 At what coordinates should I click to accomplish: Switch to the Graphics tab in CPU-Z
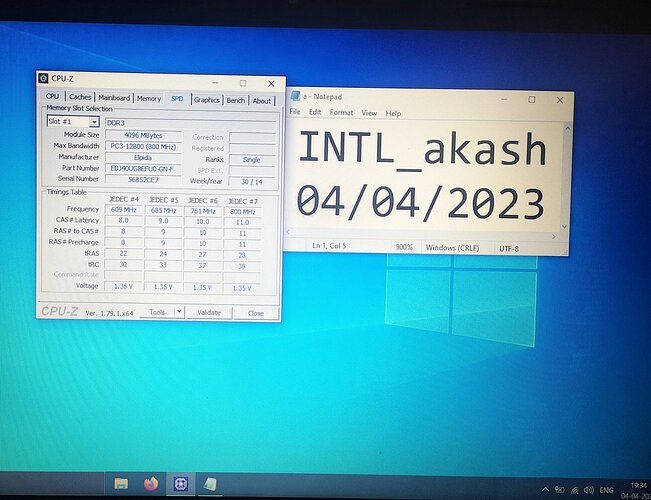(x=207, y=99)
